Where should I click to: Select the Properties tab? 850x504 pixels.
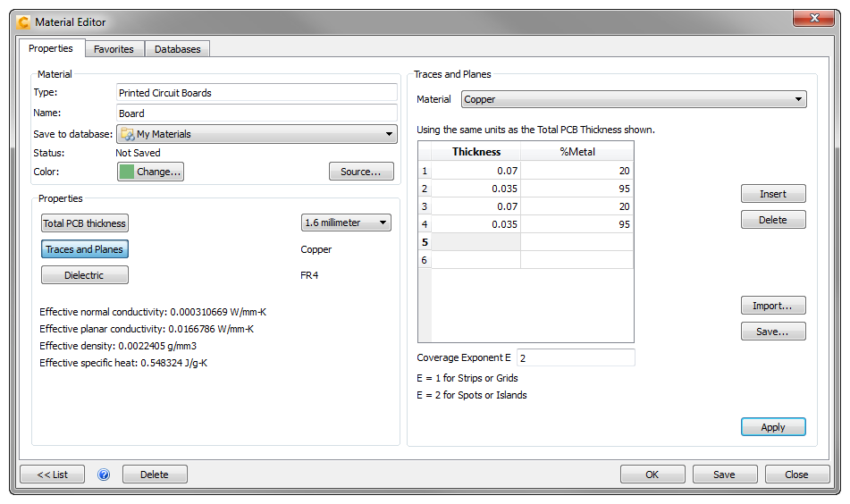pos(51,48)
